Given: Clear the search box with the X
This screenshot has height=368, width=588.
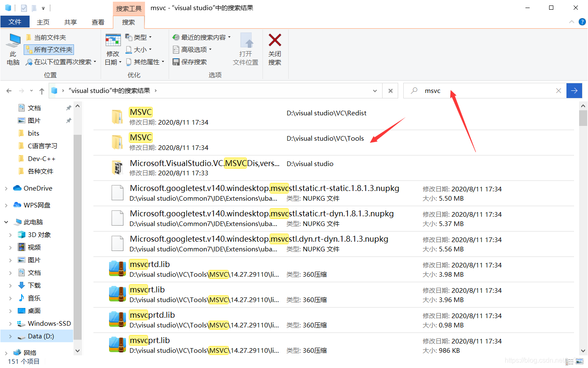Looking at the screenshot, I should (558, 91).
